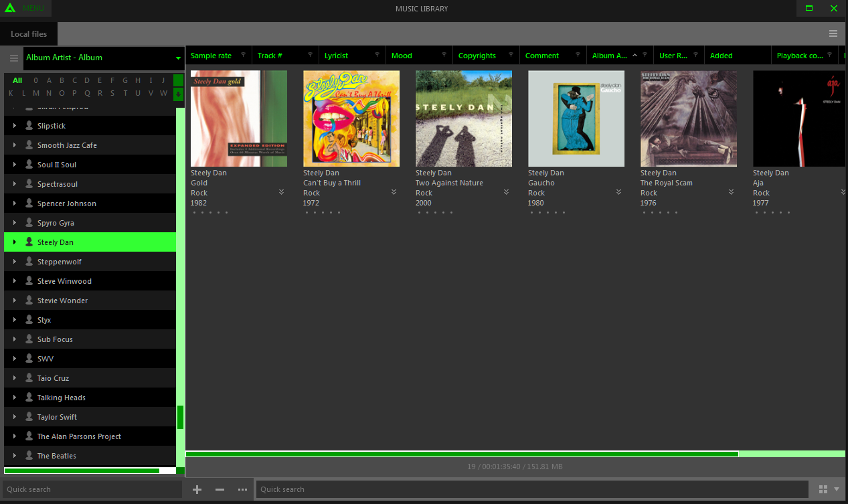Expand details chevron for Two Against Nature

[506, 192]
